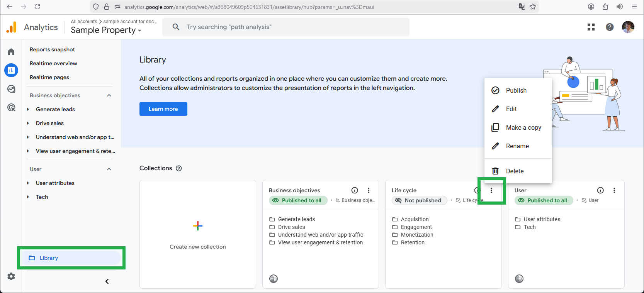Open the Explore icon in left rail

point(11,89)
